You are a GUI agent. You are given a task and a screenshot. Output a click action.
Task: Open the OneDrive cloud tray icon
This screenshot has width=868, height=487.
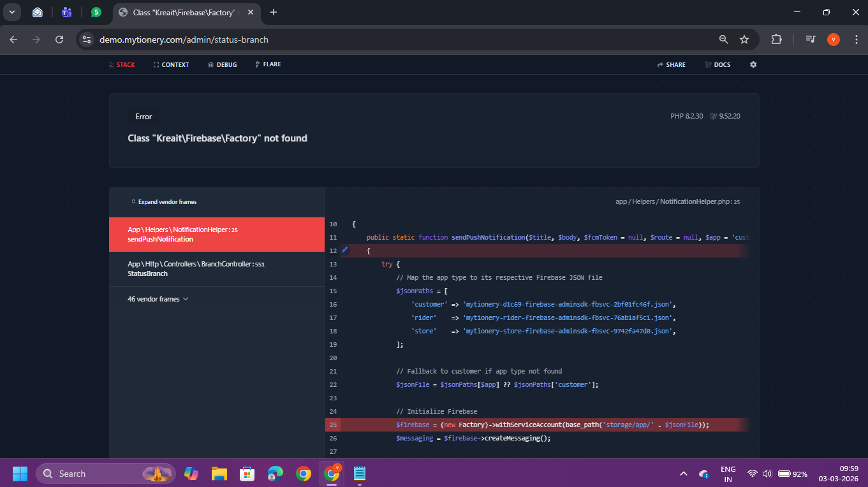(704, 474)
